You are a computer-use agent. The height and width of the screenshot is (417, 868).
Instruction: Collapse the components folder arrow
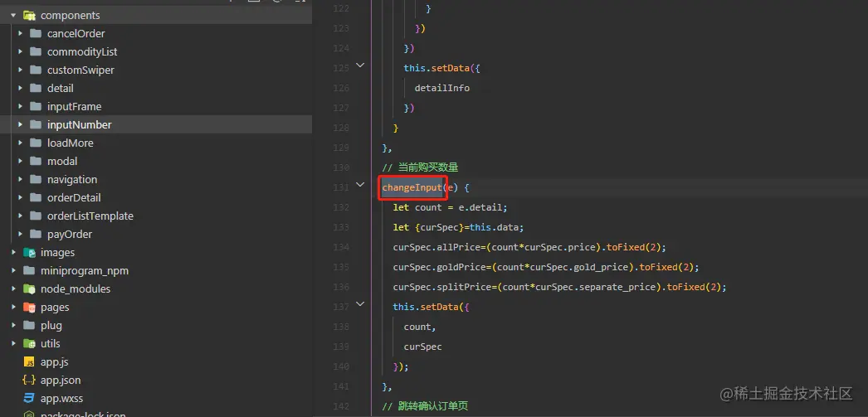pos(13,16)
